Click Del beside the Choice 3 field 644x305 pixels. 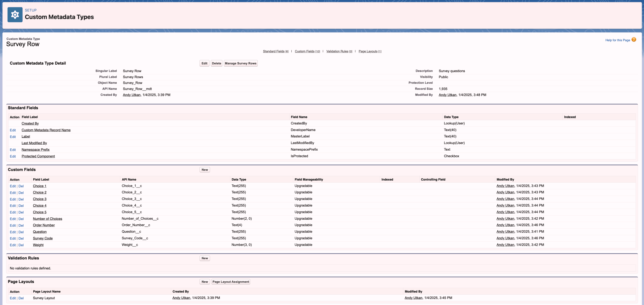[x=21, y=199]
